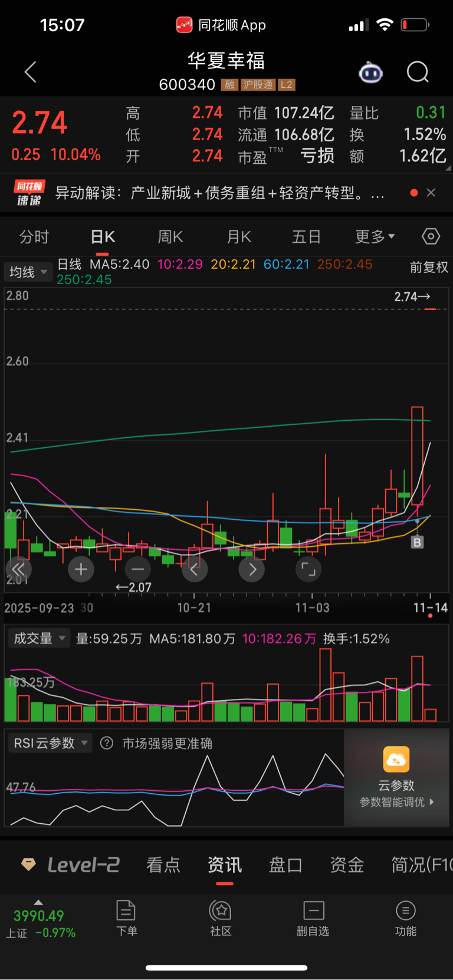Shift chart right with arrow button

251,569
